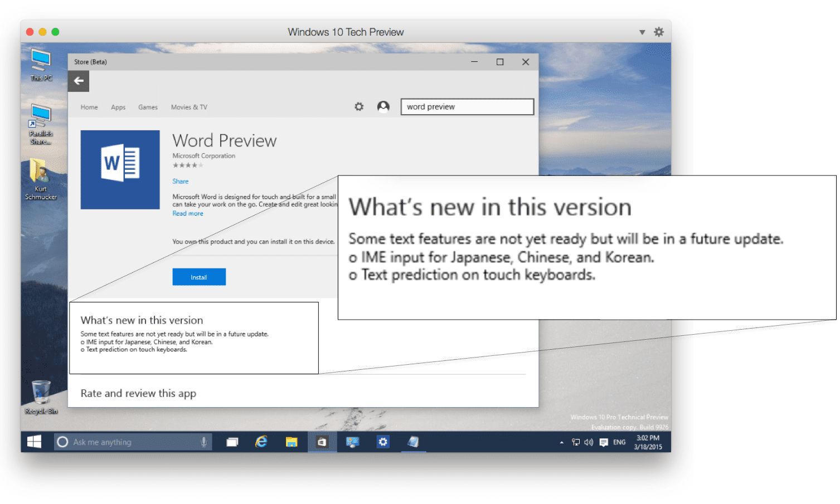
Task: Switch to the Store app on taskbar
Action: 322,442
